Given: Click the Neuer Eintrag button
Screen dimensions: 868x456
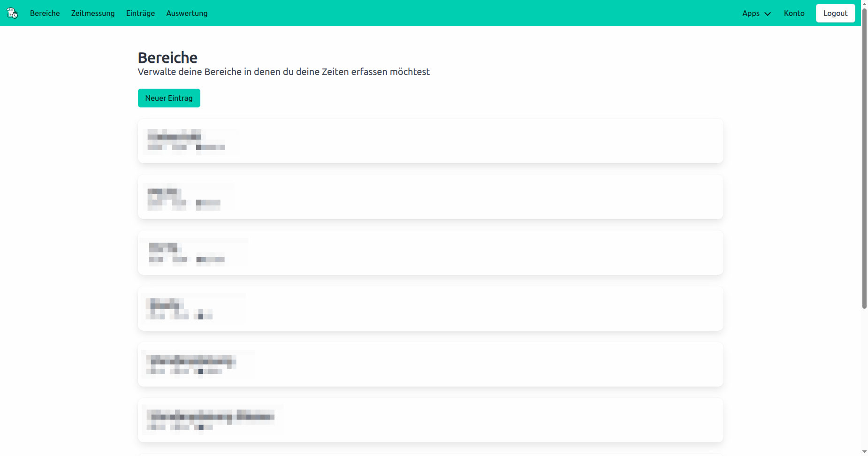Looking at the screenshot, I should tap(169, 98).
